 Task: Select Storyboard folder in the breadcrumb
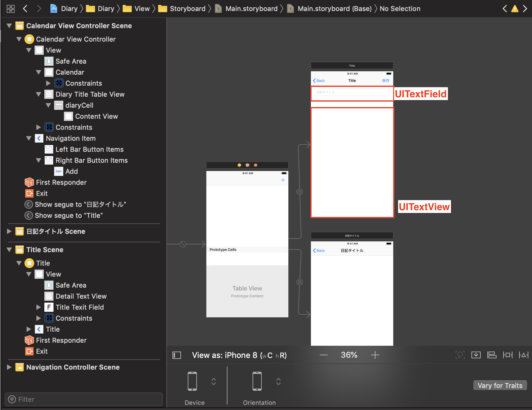click(x=187, y=9)
